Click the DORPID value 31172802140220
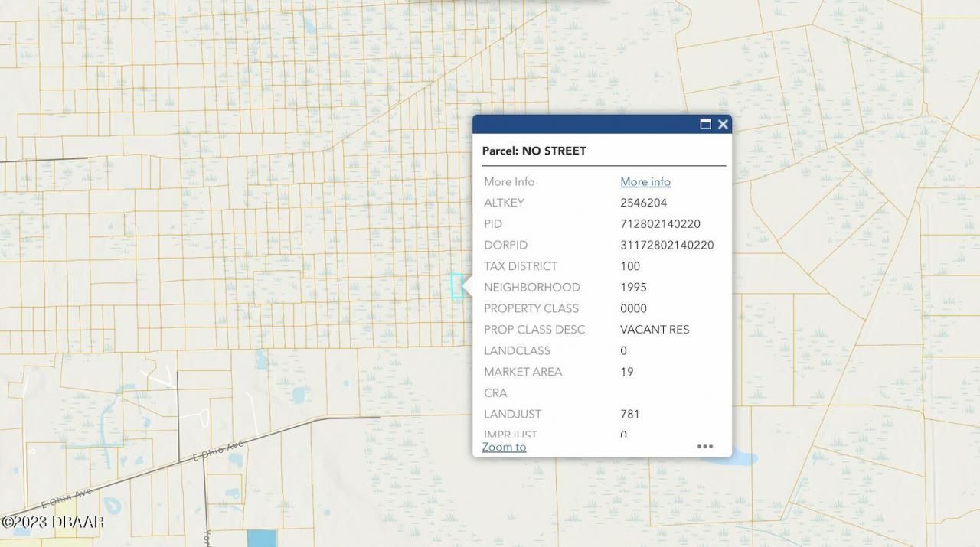The width and height of the screenshot is (980, 547). tap(666, 245)
